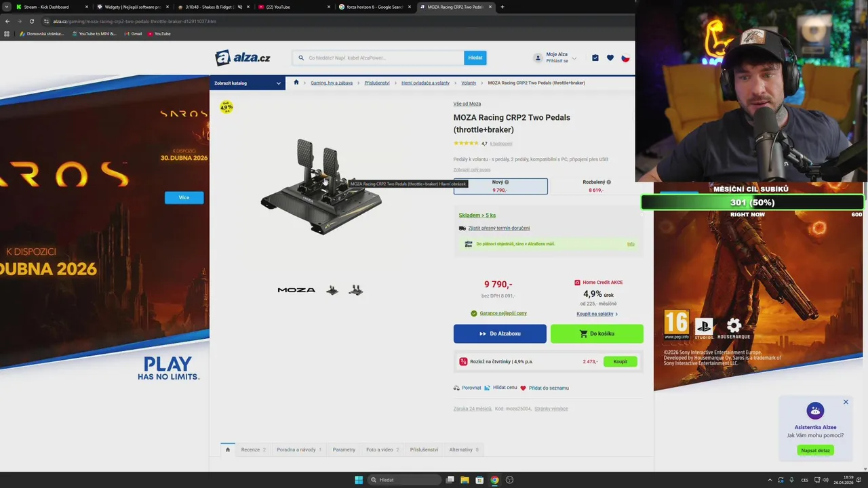The width and height of the screenshot is (868, 488).
Task: Close the Asistentka Alzee popup
Action: click(x=846, y=402)
